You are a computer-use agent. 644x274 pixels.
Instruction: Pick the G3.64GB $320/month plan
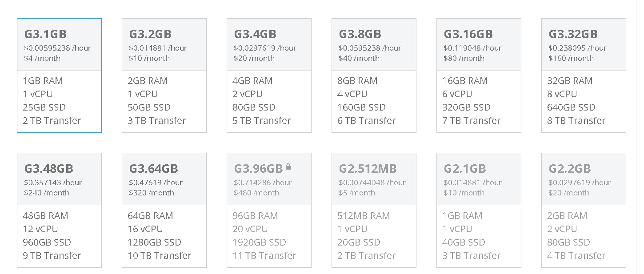(164, 210)
